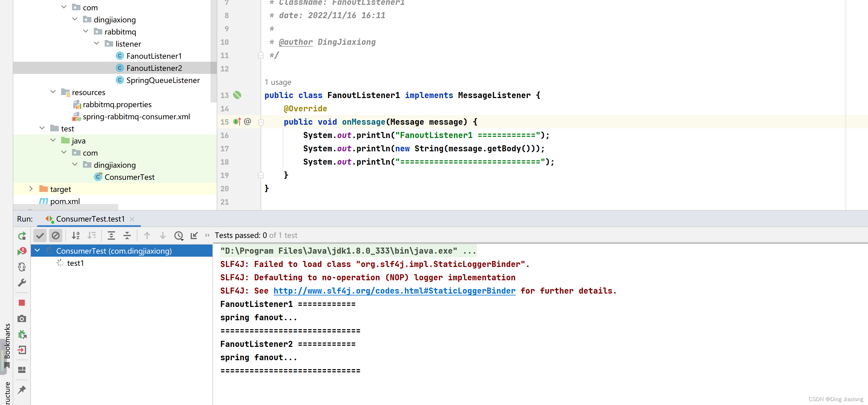
Task: Collapse the listener package
Action: click(96, 44)
